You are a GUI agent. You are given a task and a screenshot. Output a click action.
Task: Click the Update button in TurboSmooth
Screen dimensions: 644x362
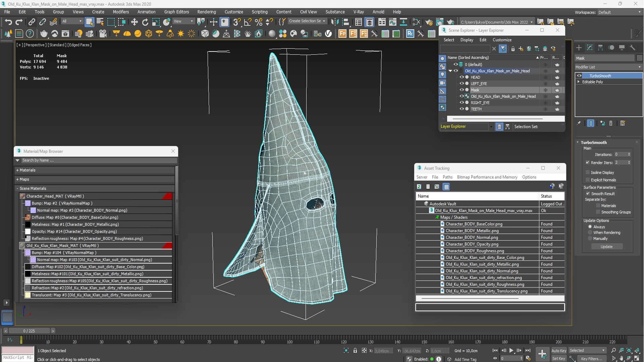(606, 247)
